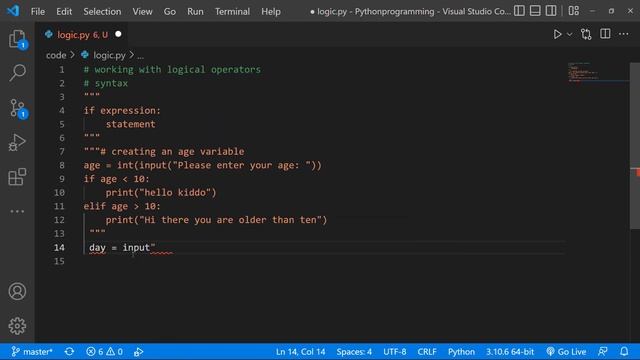Open the Search view
Screen dimensions: 640x360
coord(17,73)
